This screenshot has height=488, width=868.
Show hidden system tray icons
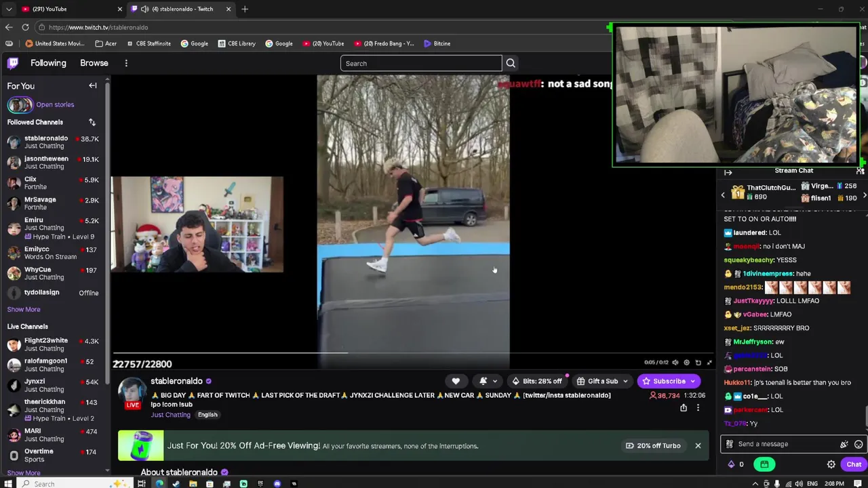[756, 483]
